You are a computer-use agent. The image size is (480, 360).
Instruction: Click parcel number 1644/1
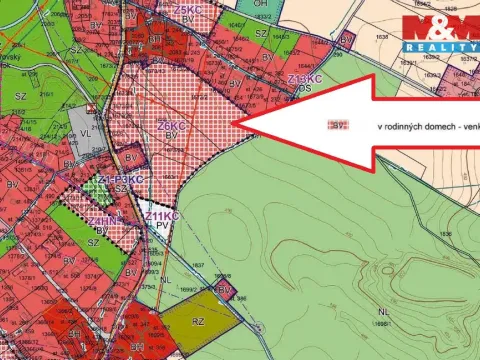tap(306, 66)
